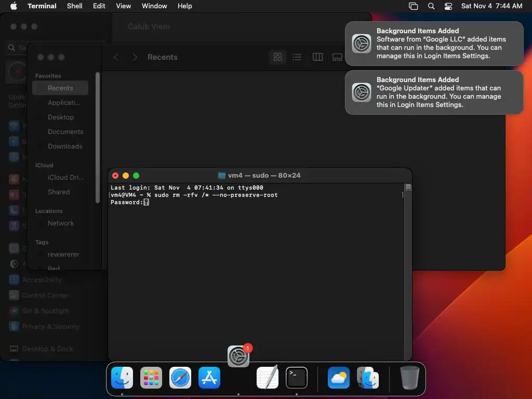Open Siri & Spotlight settings
The height and width of the screenshot is (399, 532).
tap(45, 311)
